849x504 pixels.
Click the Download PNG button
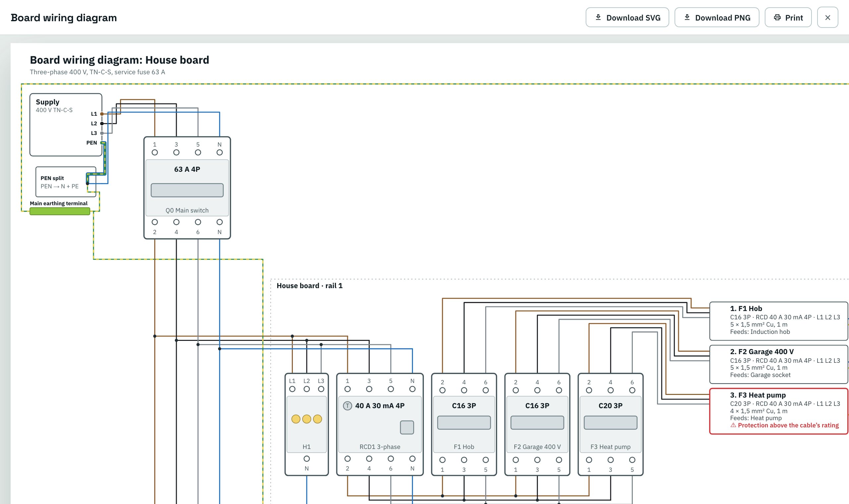717,17
